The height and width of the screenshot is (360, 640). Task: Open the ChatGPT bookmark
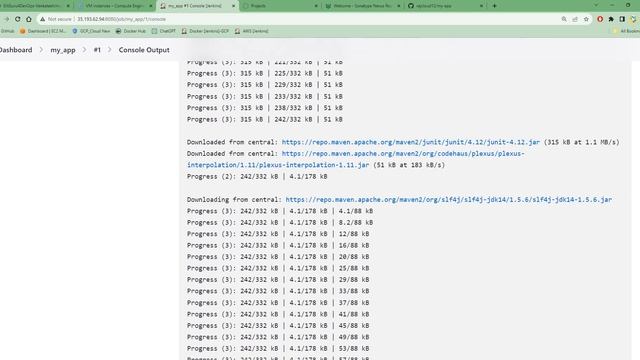pyautogui.click(x=164, y=31)
